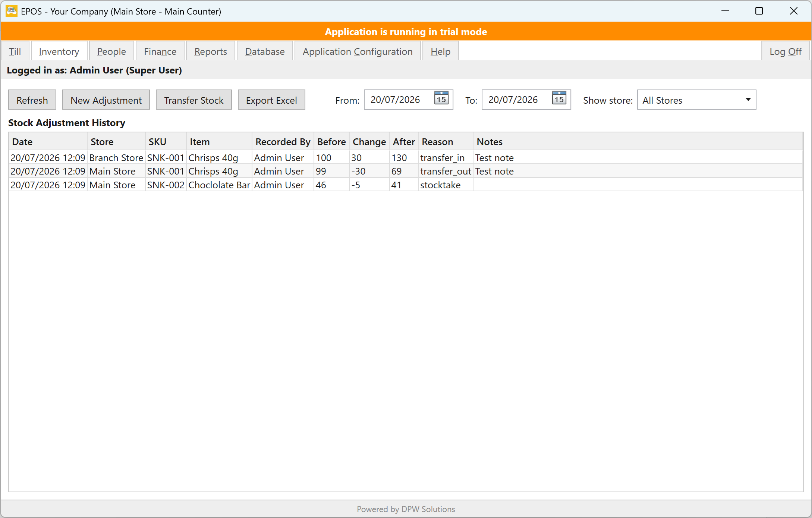Select the All Stores combo box
Image resolution: width=812 pixels, height=518 pixels.
696,100
